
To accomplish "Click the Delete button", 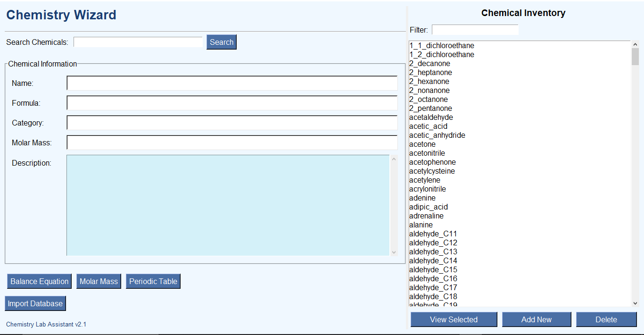I will click(x=606, y=319).
